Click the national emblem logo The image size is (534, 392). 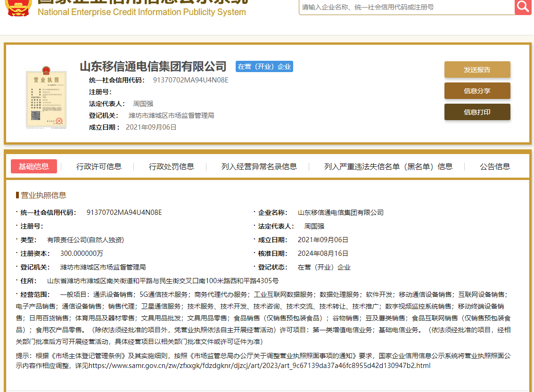coord(19,7)
